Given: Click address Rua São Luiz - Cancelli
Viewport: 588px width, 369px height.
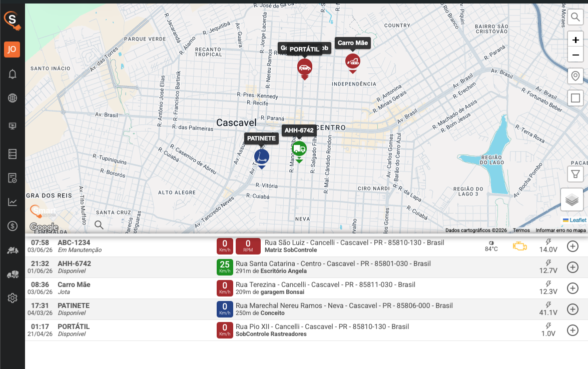Looking at the screenshot, I should pos(354,243).
